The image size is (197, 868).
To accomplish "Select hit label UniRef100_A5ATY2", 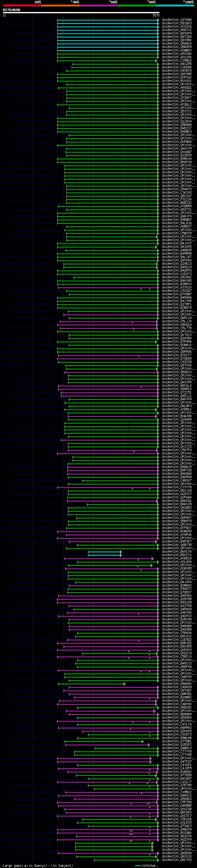I will (x=177, y=30).
